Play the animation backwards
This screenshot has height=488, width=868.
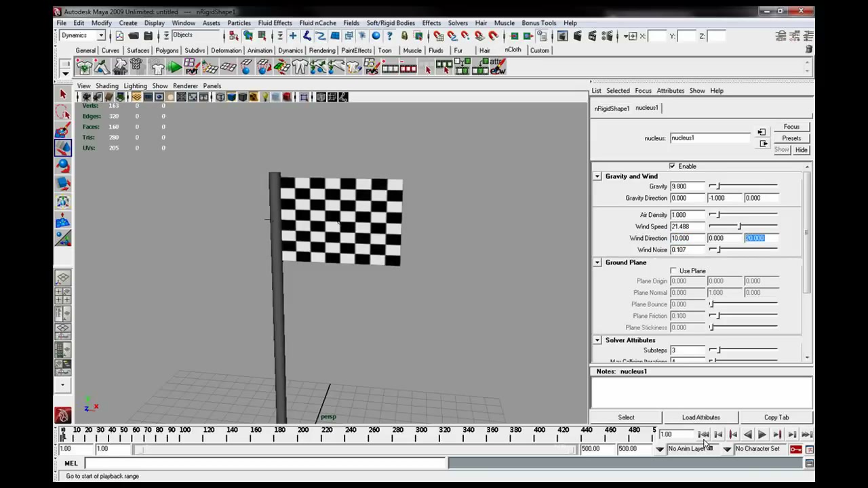pos(747,435)
